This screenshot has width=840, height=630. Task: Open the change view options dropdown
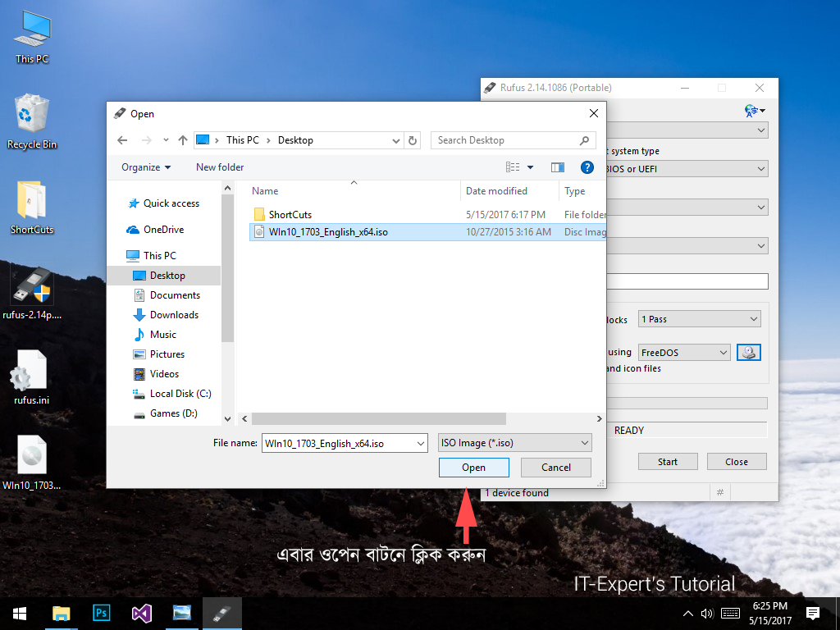530,167
